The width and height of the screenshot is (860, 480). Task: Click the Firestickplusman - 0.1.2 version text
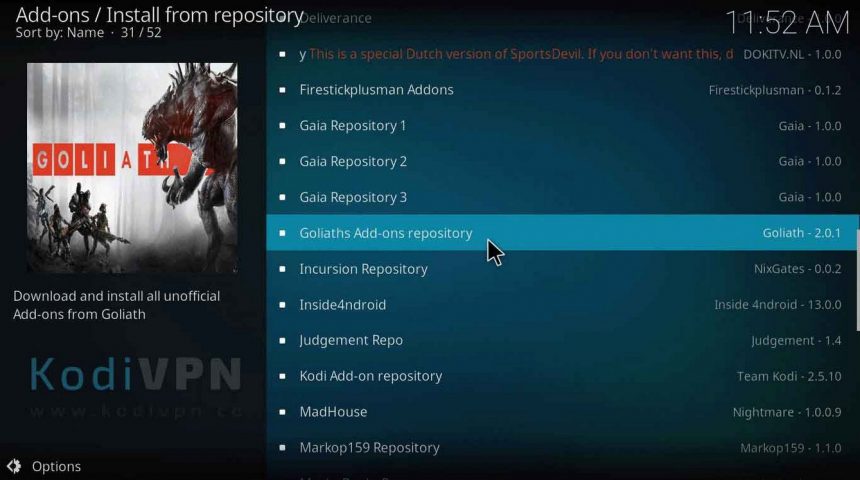pyautogui.click(x=775, y=90)
